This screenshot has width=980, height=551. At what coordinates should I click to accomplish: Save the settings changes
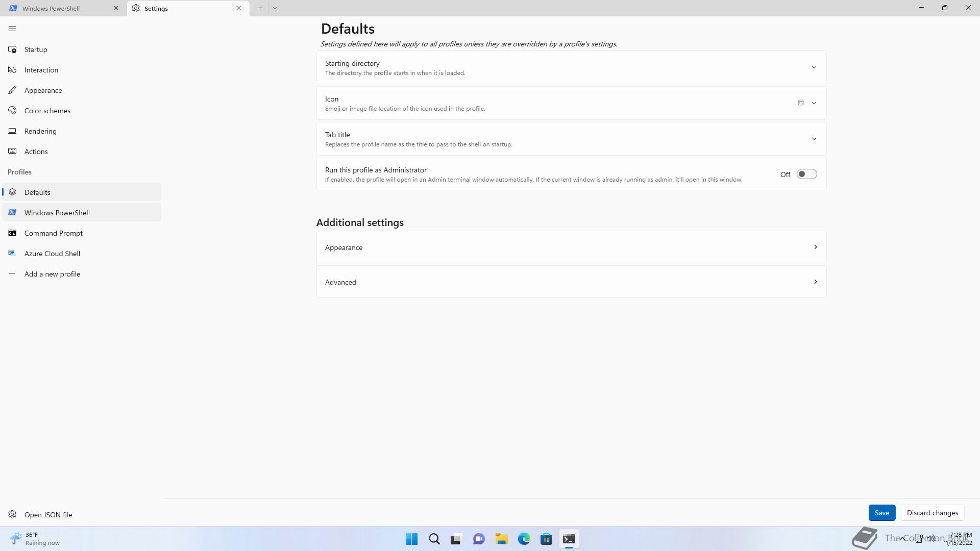[881, 513]
